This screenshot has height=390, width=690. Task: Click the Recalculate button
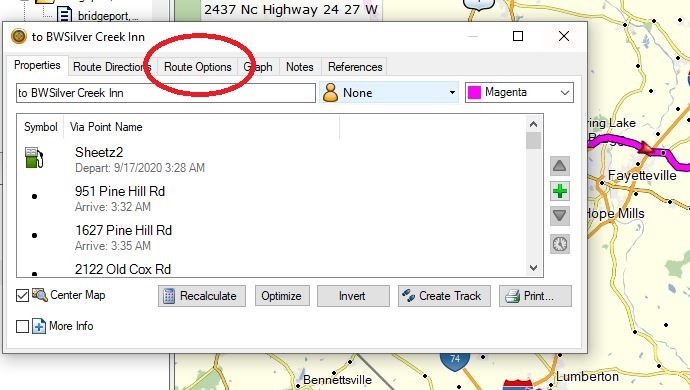click(x=202, y=296)
